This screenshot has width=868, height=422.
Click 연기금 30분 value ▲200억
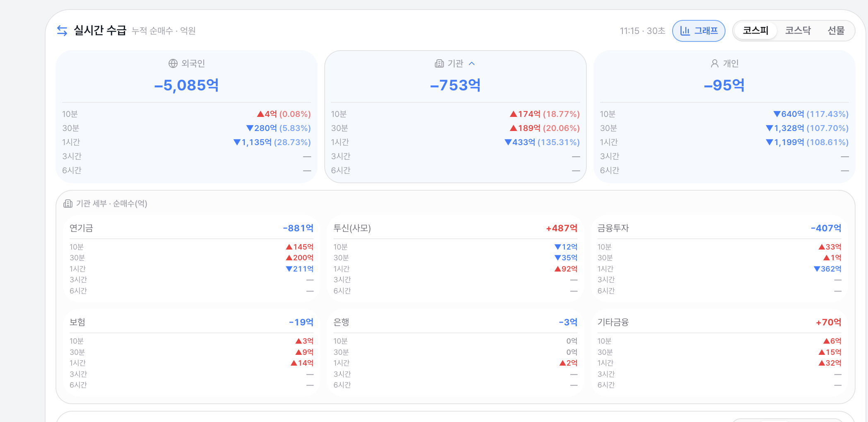(300, 258)
